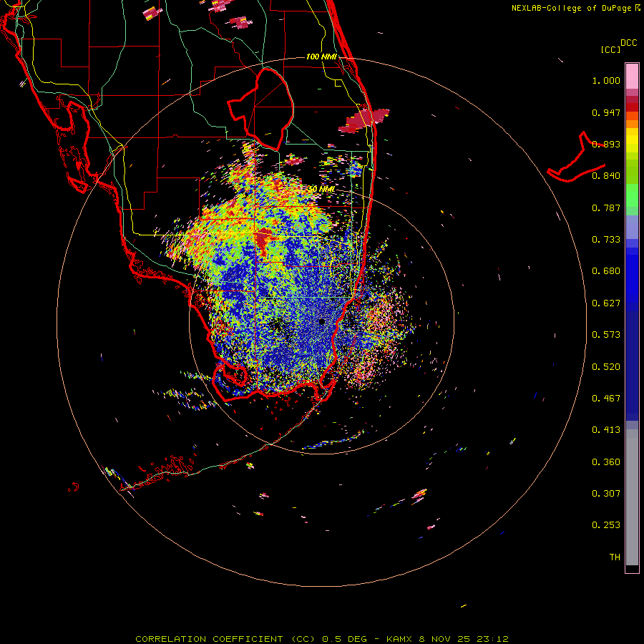Click the [CC] units label
644x644 pixels.
(x=611, y=49)
